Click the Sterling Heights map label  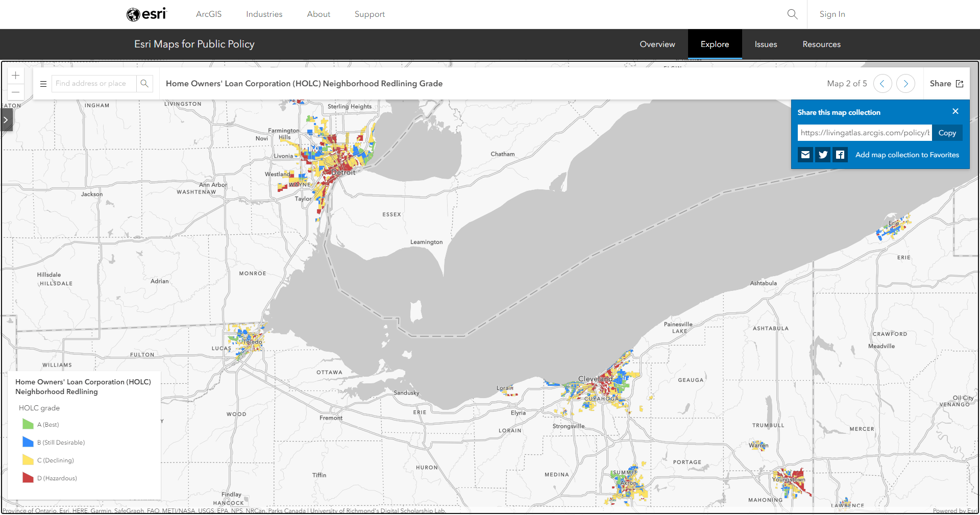click(x=350, y=107)
